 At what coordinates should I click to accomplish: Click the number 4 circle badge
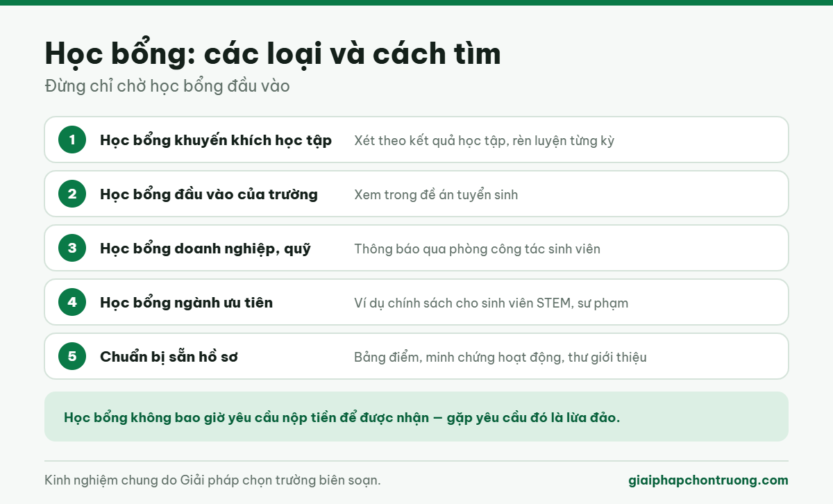click(72, 302)
